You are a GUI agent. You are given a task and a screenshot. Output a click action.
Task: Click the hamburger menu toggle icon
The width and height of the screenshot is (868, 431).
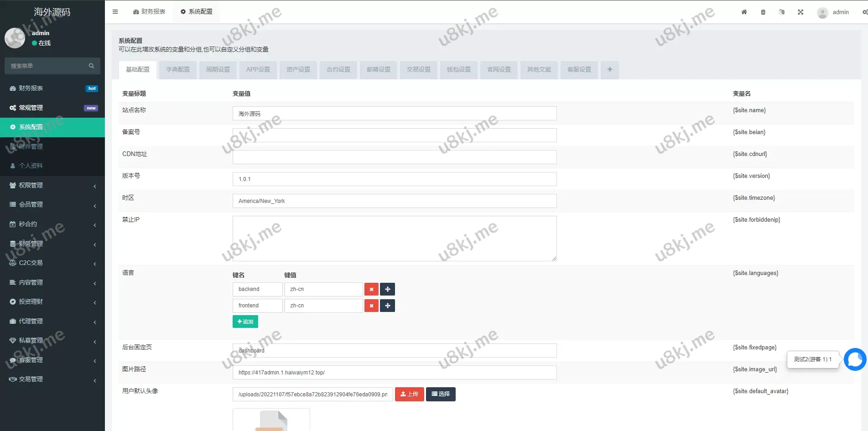[115, 12]
